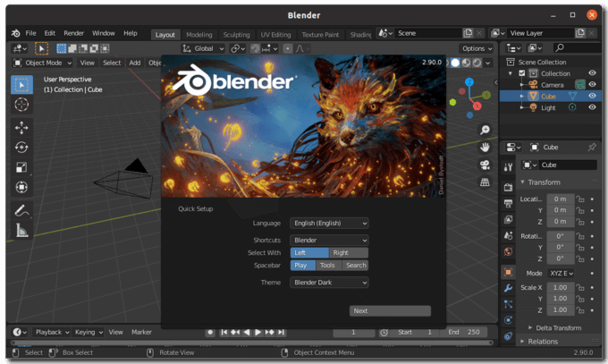Open the Render properties tab
This screenshot has width=608, height=364.
click(x=508, y=188)
